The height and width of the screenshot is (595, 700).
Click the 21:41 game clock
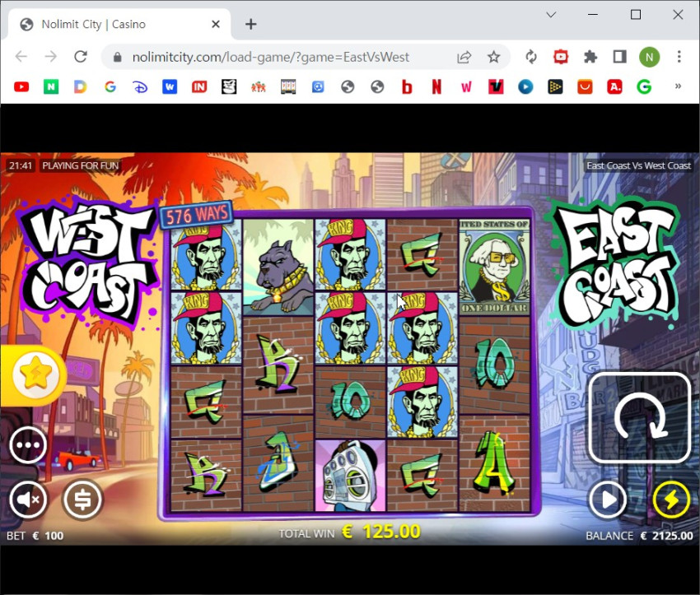(21, 165)
